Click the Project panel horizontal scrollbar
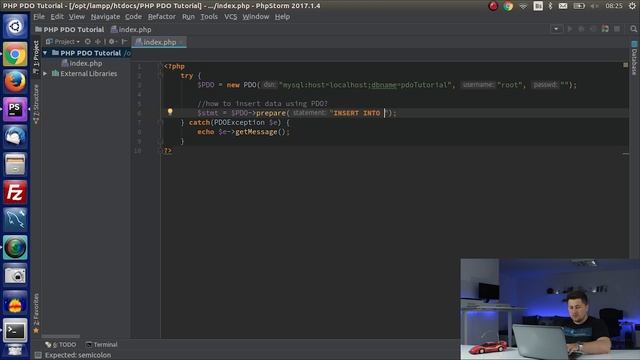640x360 pixels. [x=61, y=337]
